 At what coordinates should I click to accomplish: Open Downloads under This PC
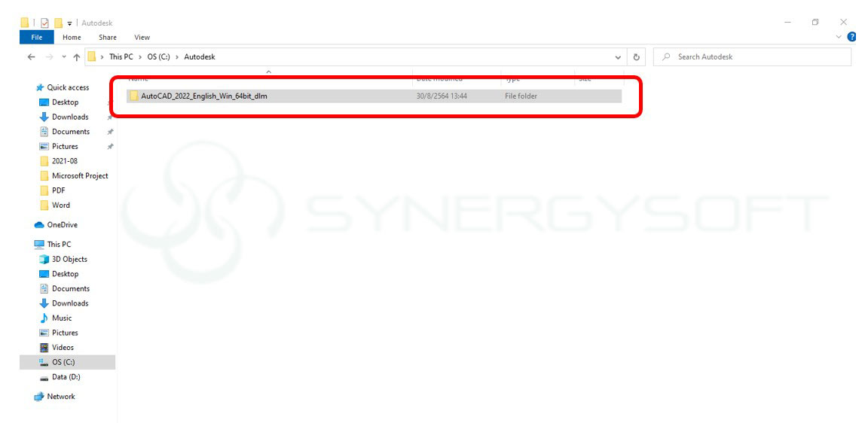pyautogui.click(x=70, y=303)
